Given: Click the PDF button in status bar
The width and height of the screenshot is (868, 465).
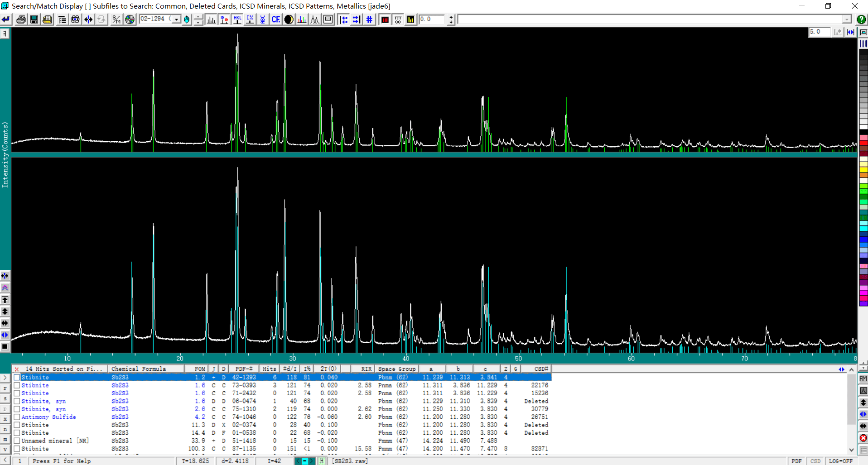Looking at the screenshot, I should click(x=796, y=461).
